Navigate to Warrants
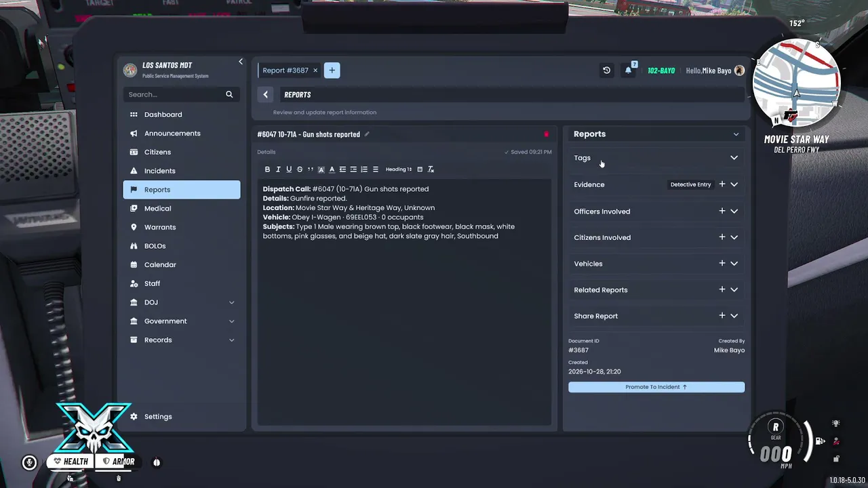This screenshot has height=488, width=868. point(182,227)
